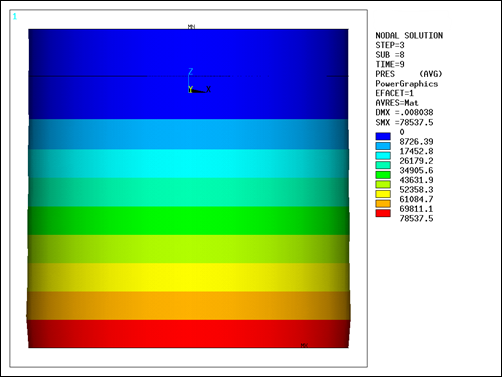The image size is (502, 377).
Task: Click the window number 1 label
Action: [15, 16]
